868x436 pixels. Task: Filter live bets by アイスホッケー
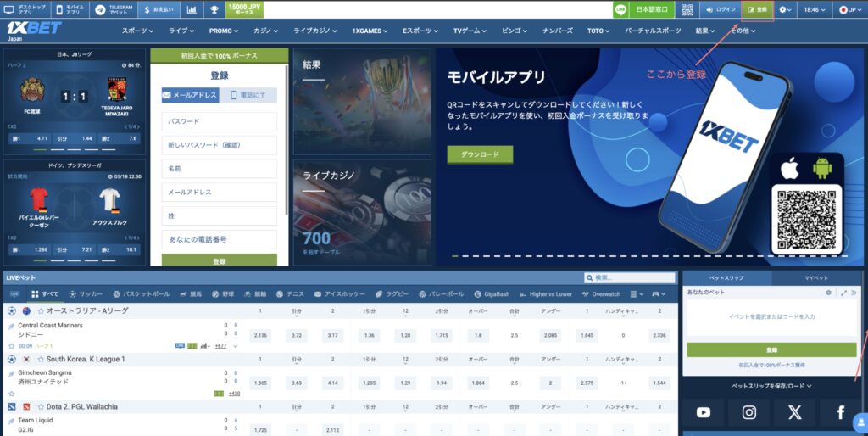click(339, 294)
